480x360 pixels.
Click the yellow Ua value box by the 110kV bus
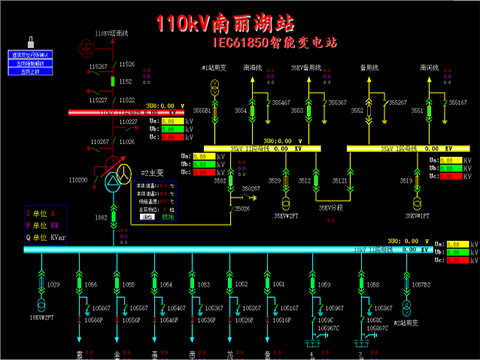tap(173, 121)
